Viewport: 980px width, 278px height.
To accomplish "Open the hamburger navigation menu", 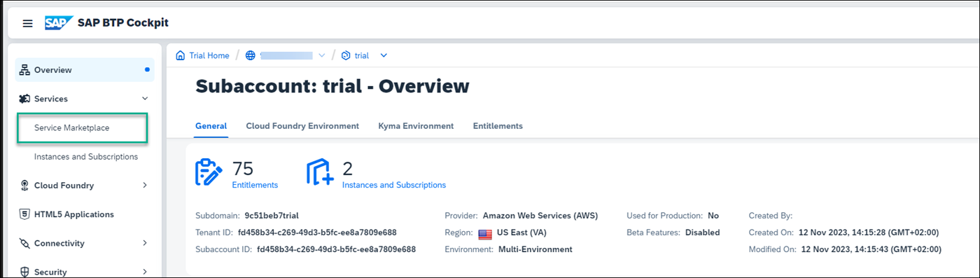I will pos(28,23).
